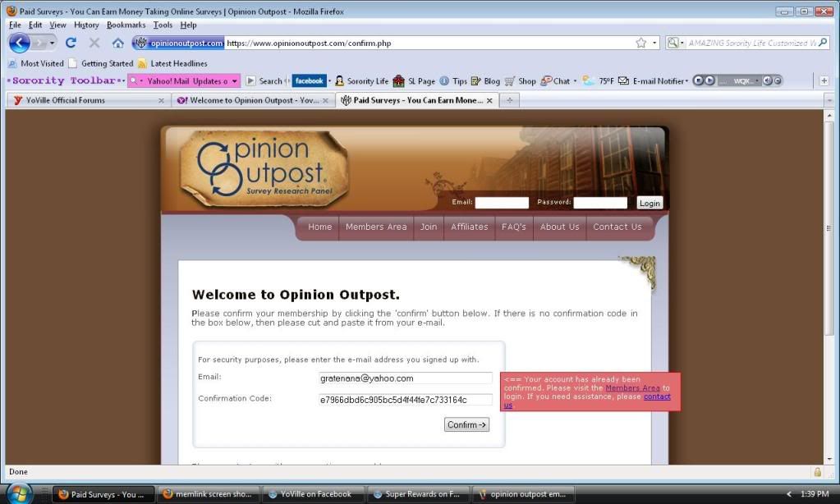Go to Home in site navigation

click(x=319, y=227)
